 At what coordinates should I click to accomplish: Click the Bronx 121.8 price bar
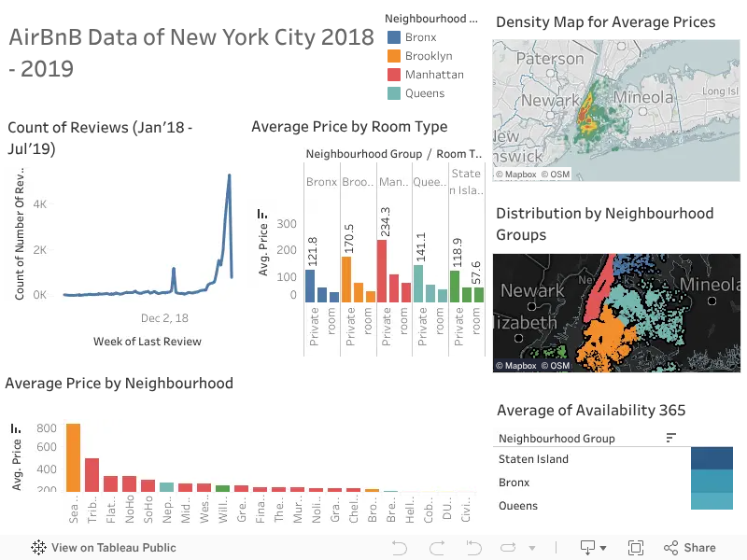(310, 287)
